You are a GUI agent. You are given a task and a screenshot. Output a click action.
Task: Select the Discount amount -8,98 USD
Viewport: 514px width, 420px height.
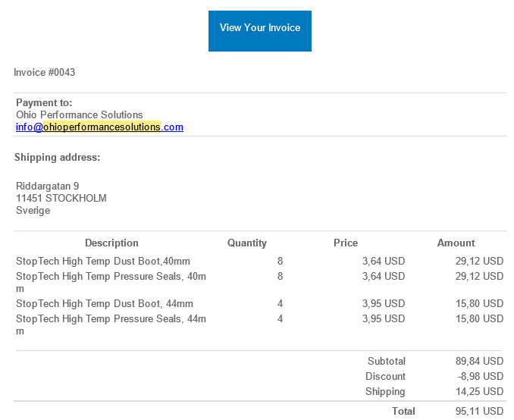point(481,377)
